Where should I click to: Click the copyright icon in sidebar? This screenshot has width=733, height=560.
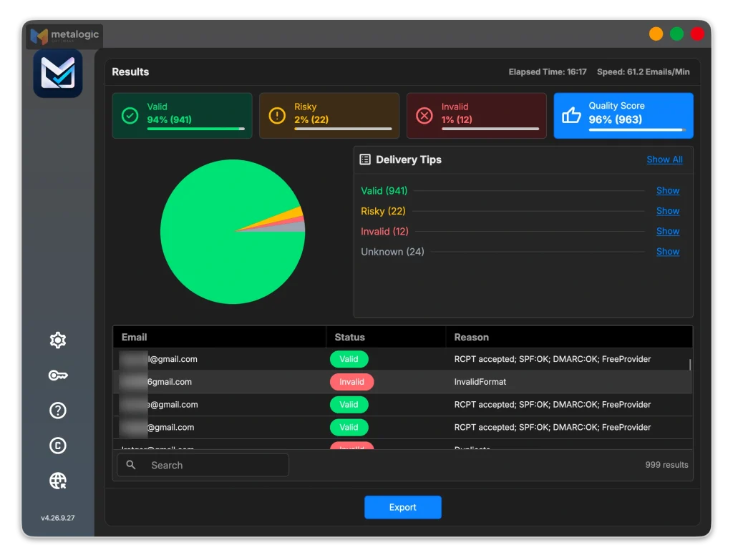pos(58,446)
